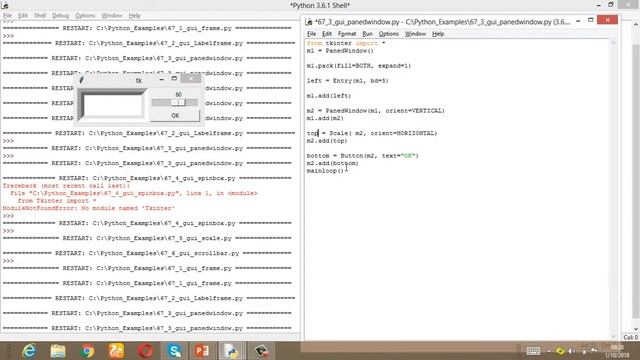Viewport: 640px width, 360px height.
Task: Minimize the editor window
Action: pos(578,21)
